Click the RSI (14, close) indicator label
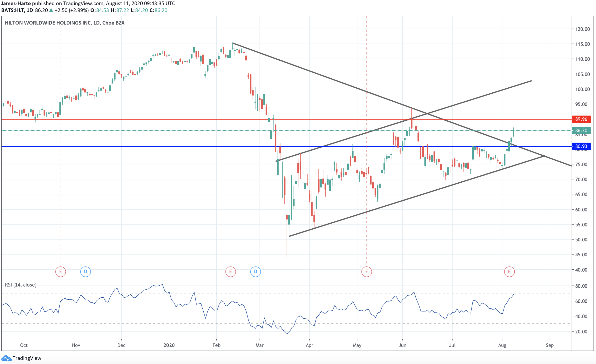This screenshot has height=364, width=596. (x=21, y=285)
